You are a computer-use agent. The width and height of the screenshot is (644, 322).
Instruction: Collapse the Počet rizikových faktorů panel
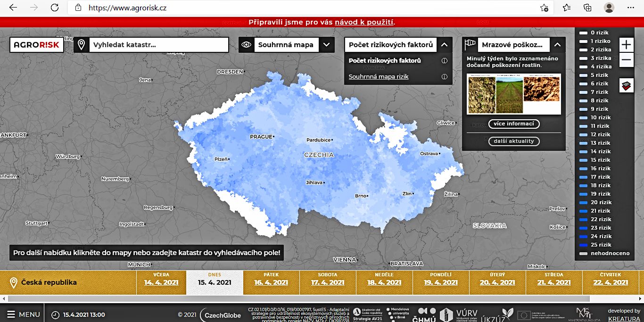444,45
